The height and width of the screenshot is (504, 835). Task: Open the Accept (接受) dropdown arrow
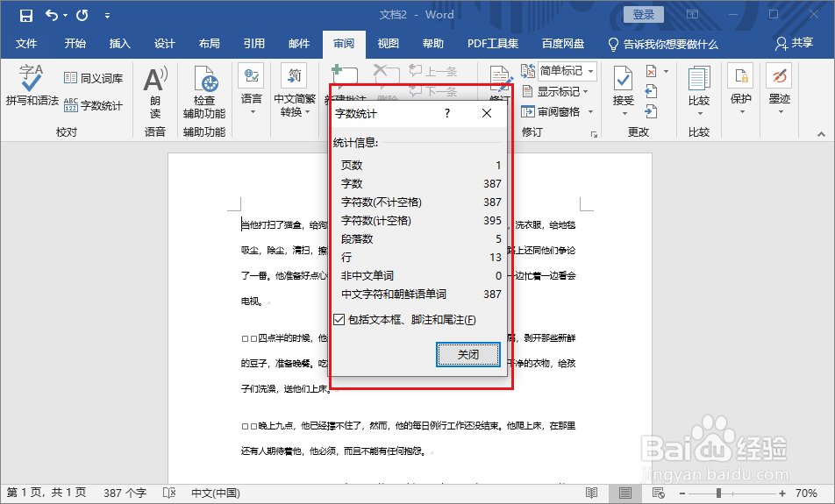click(x=624, y=113)
